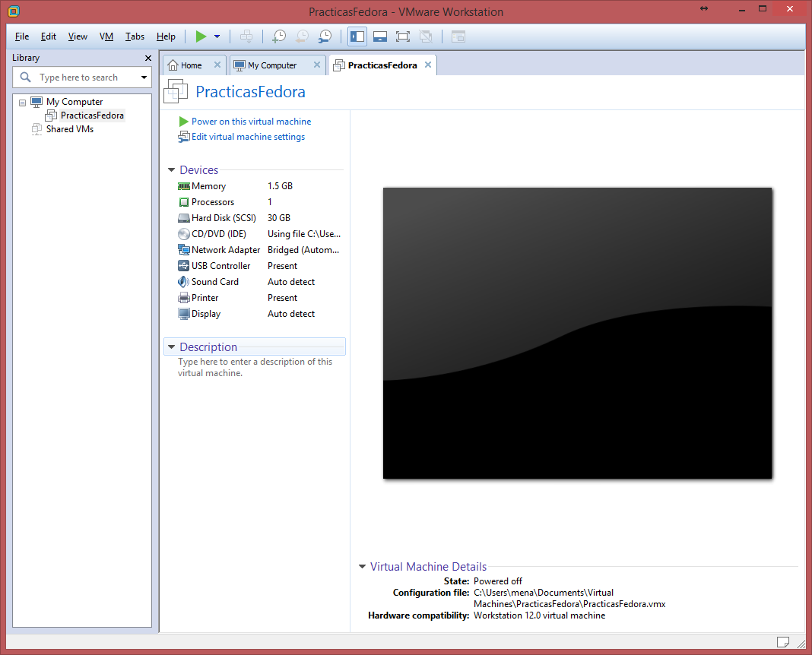The width and height of the screenshot is (812, 655).
Task: Click the PracticasFedora heading title
Action: [251, 92]
